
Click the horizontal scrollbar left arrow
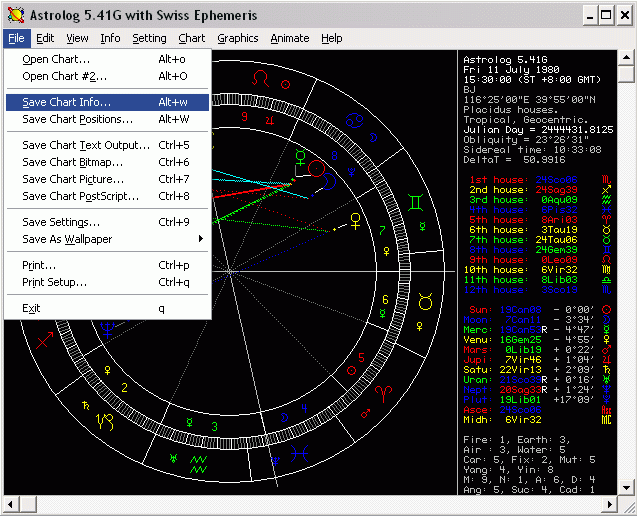tap(12, 505)
